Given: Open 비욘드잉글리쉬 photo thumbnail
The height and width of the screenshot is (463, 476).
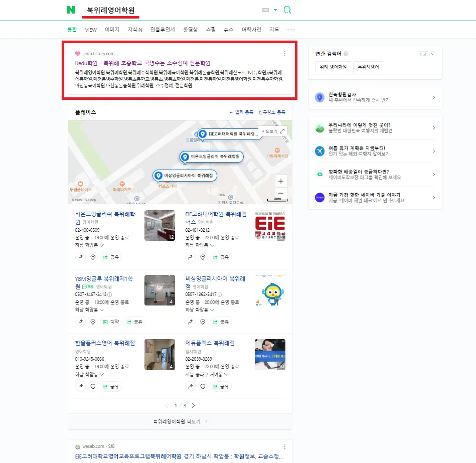Looking at the screenshot, I should pyautogui.click(x=160, y=226).
